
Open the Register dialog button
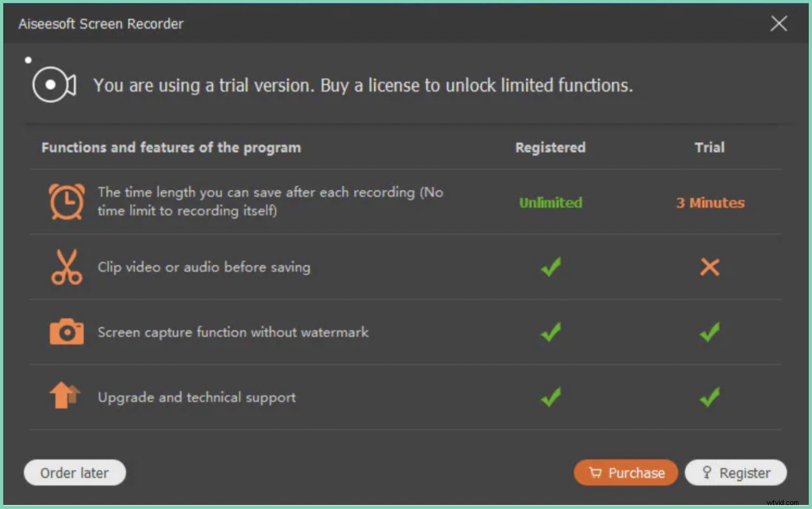(x=735, y=473)
